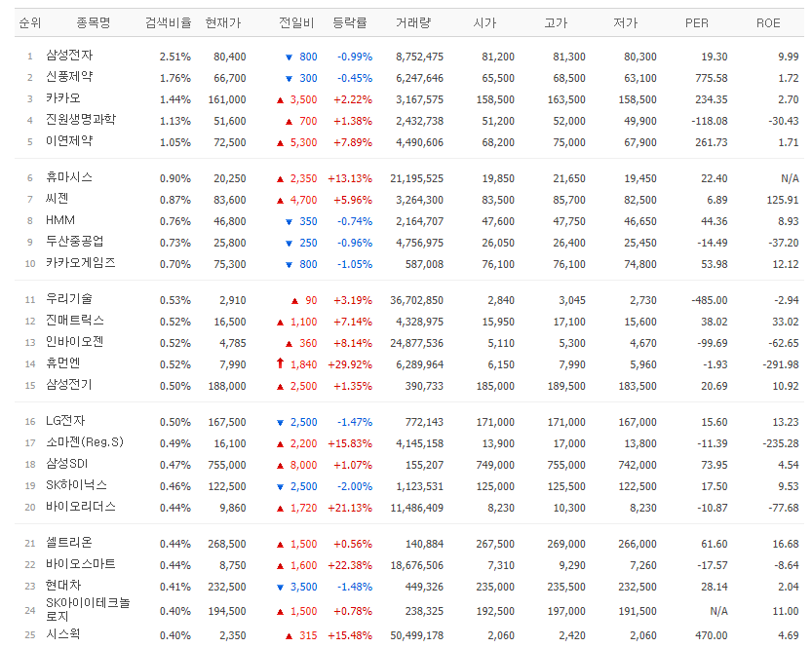The width and height of the screenshot is (812, 648).
Task: Click 씨젠 ROE value 125.91
Action: [782, 200]
